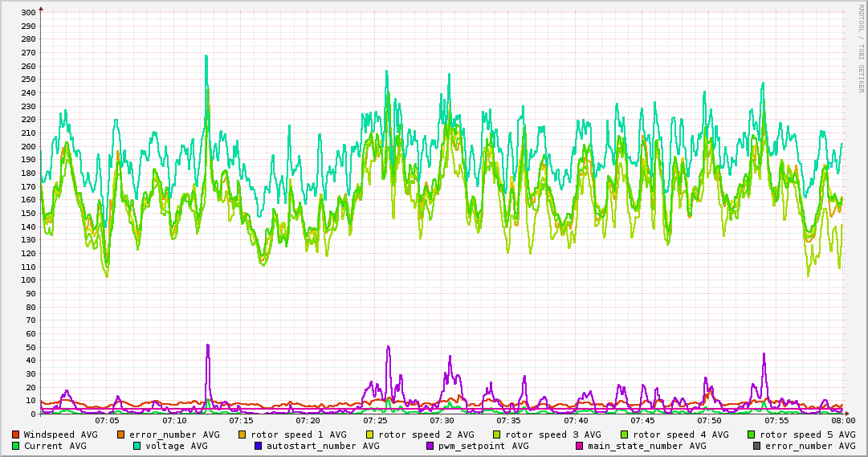Click the grey error_number AVG legend swatch
This screenshot has height=457, width=868.
(x=756, y=446)
